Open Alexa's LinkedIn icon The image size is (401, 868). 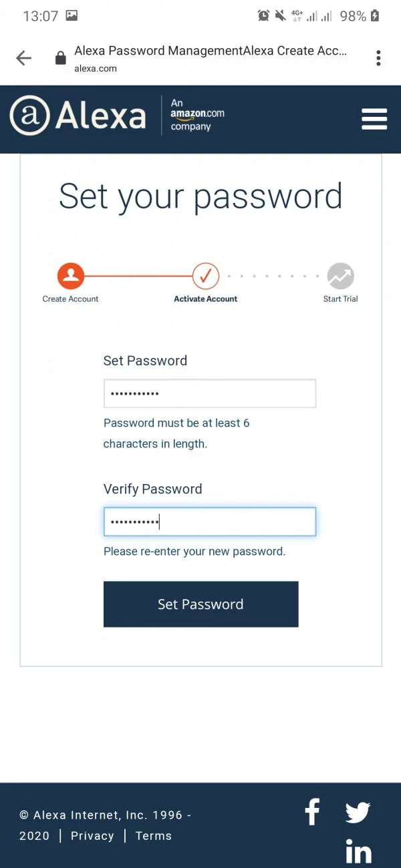pyautogui.click(x=358, y=852)
